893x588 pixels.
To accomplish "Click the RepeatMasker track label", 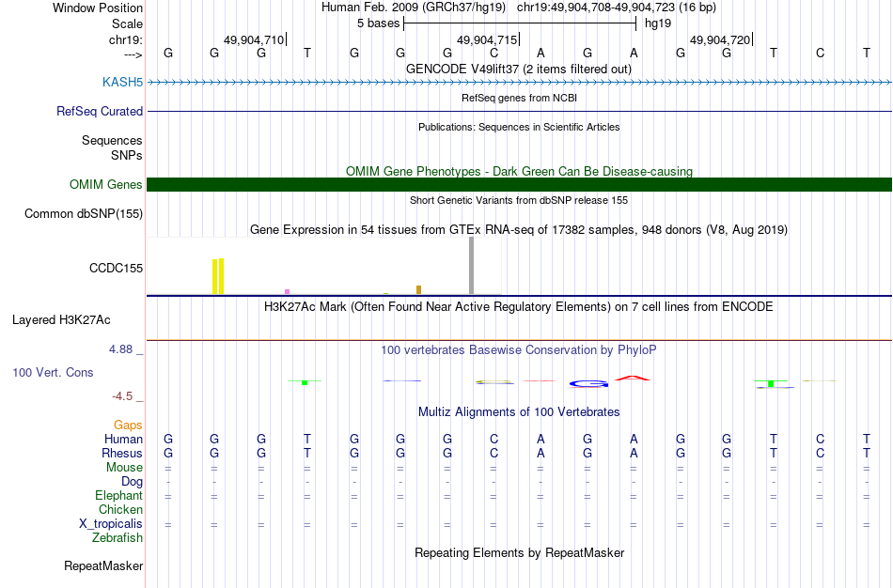I will tap(103, 565).
